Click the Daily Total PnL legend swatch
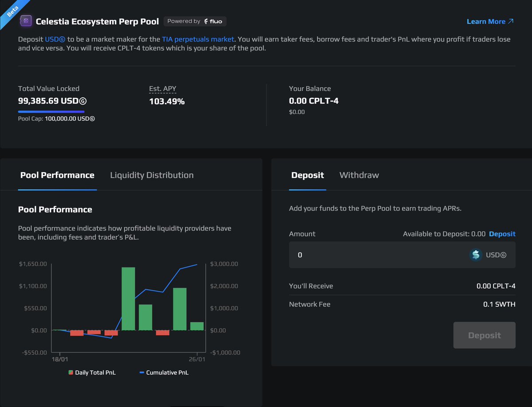The width and height of the screenshot is (532, 407). (70, 372)
